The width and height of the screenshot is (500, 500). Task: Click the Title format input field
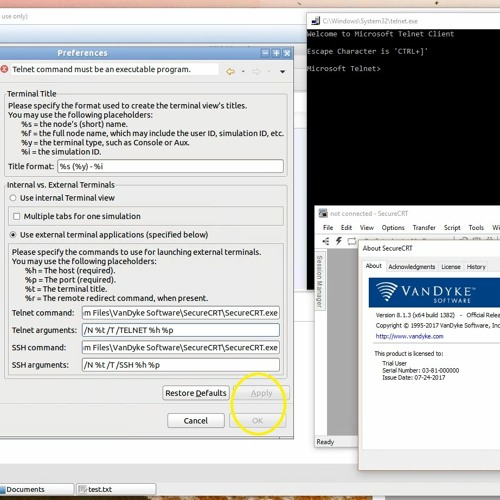click(x=170, y=166)
